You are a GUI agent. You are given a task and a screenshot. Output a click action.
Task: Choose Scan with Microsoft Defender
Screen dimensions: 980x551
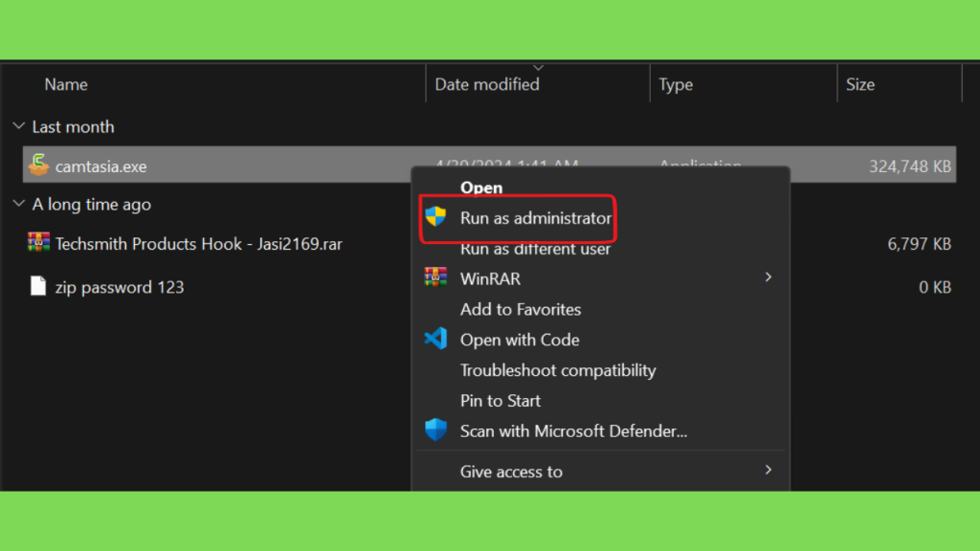coord(574,431)
